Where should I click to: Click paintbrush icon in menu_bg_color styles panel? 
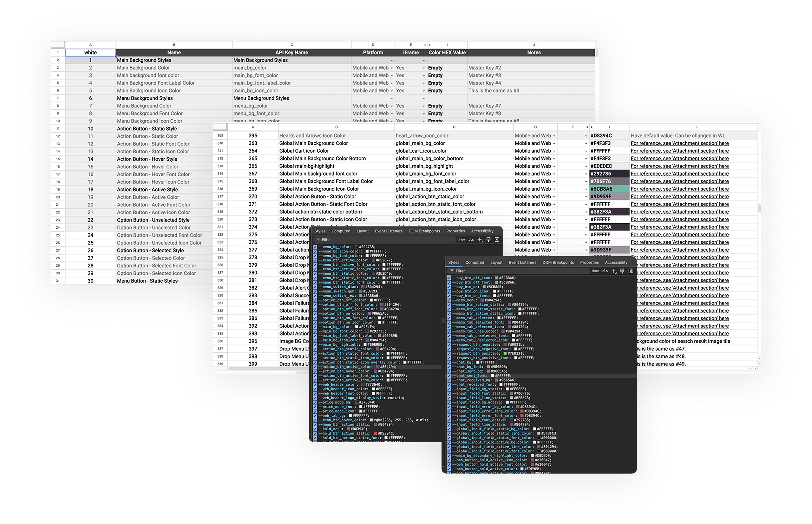click(x=488, y=239)
